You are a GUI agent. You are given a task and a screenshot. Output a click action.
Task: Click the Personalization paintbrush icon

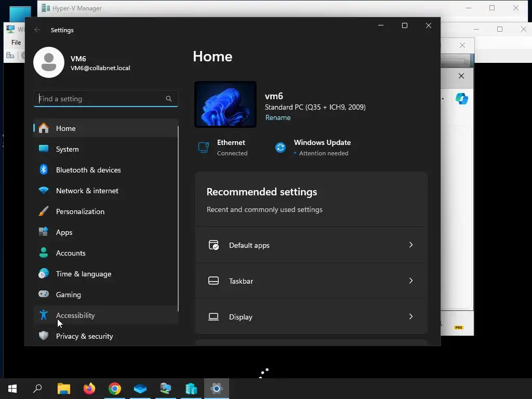pyautogui.click(x=44, y=211)
